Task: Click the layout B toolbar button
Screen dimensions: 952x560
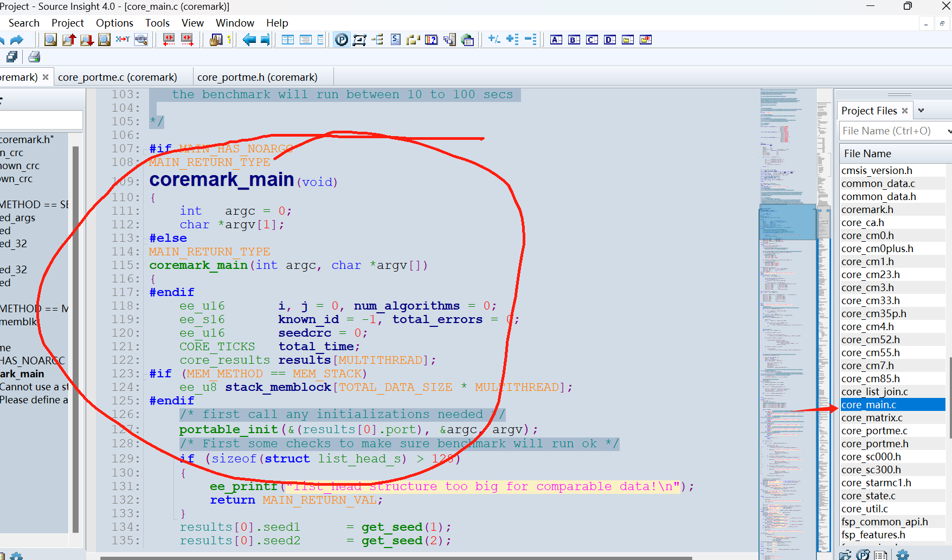Action: coord(574,40)
